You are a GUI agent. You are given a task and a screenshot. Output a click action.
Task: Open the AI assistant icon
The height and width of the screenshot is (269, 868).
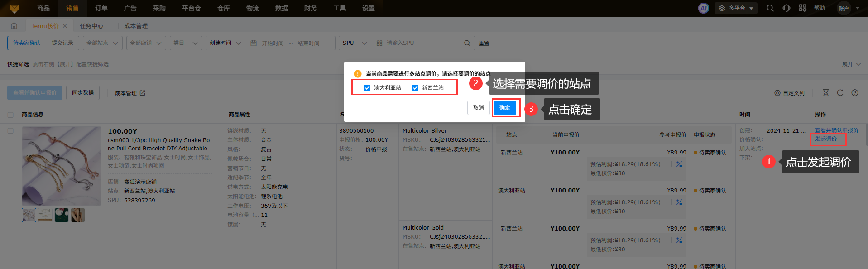[x=703, y=8]
